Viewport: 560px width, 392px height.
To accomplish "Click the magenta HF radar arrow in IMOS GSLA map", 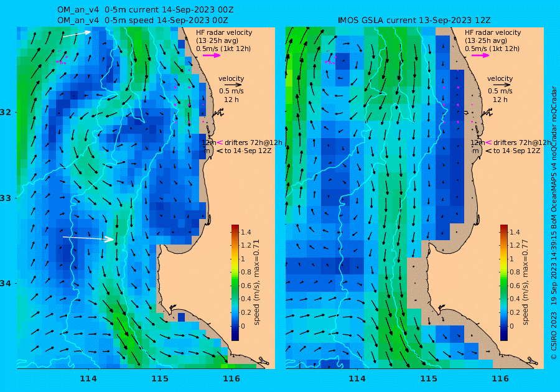I will pos(480,55).
